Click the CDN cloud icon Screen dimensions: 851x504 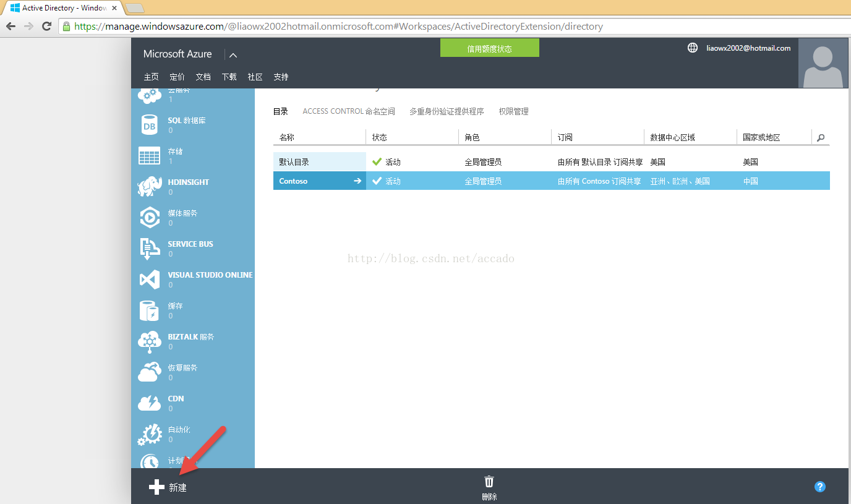[150, 403]
